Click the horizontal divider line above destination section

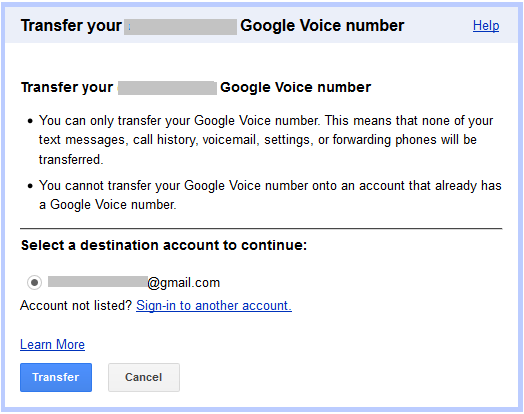(x=261, y=229)
